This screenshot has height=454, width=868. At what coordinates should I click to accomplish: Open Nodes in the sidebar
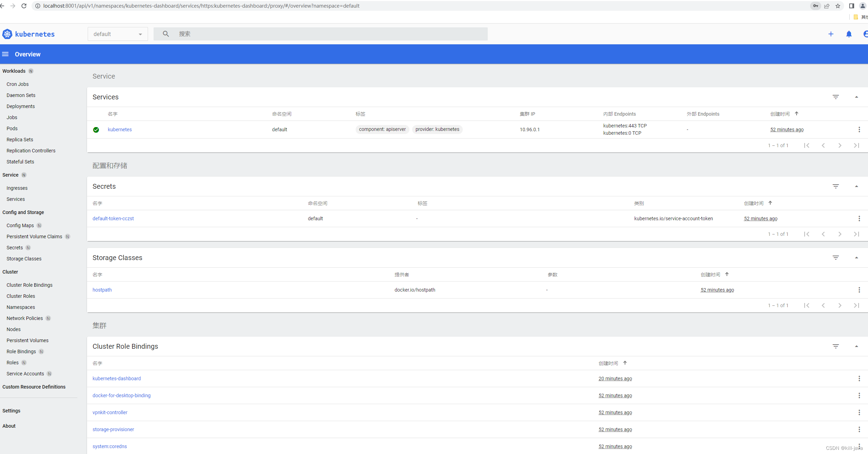pos(14,329)
